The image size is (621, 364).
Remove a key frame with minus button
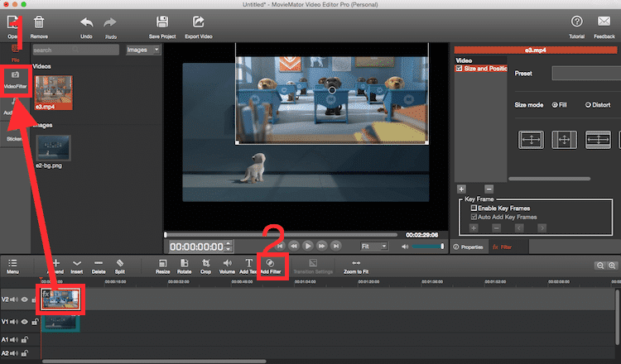(x=496, y=227)
